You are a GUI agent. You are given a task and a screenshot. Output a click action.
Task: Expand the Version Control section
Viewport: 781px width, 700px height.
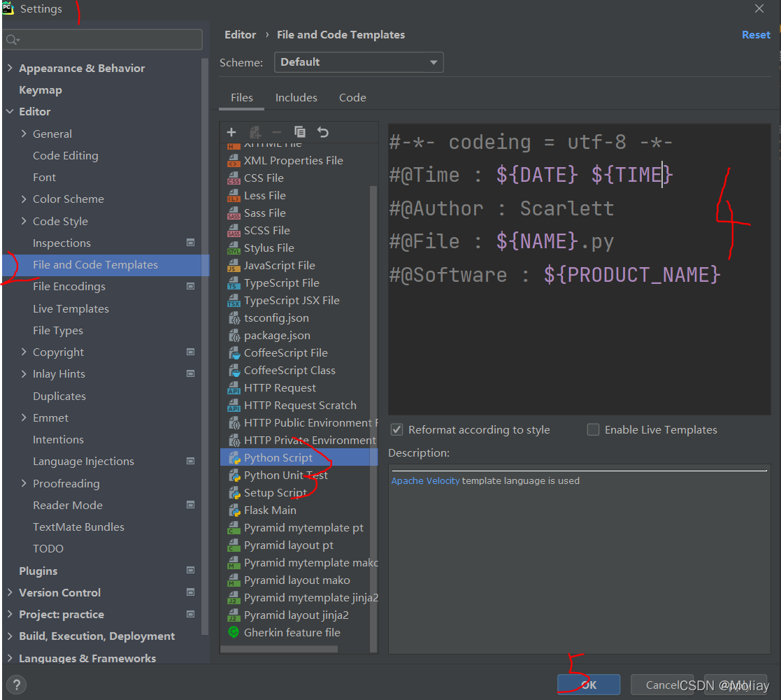pyautogui.click(x=10, y=592)
